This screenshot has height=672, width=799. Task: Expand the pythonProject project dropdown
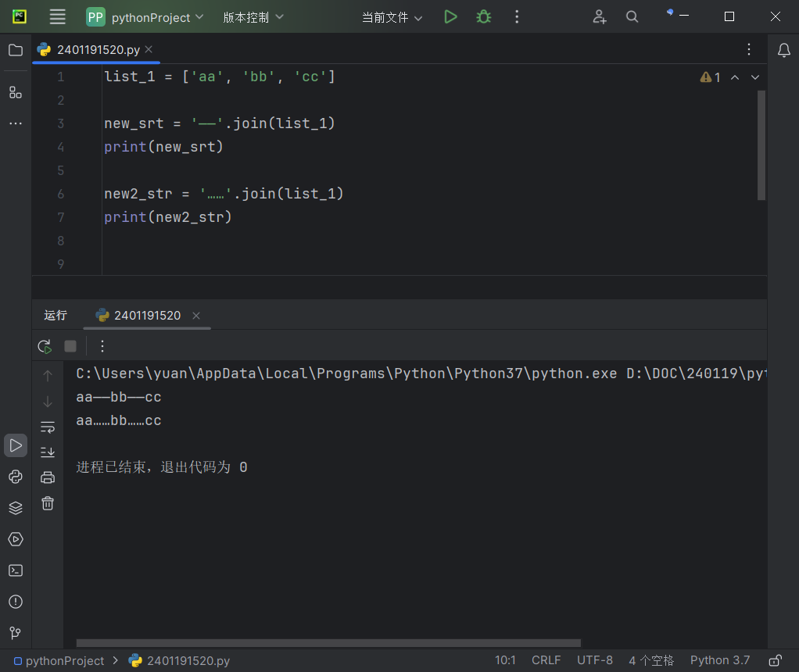(145, 17)
